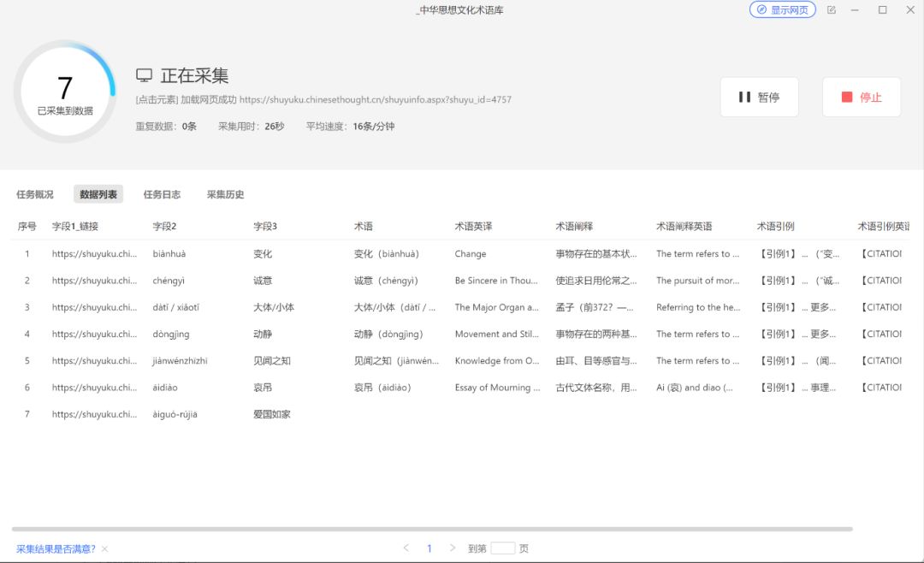Image resolution: width=924 pixels, height=563 pixels.
Task: Select page number 1 in pagination
Action: click(x=429, y=548)
